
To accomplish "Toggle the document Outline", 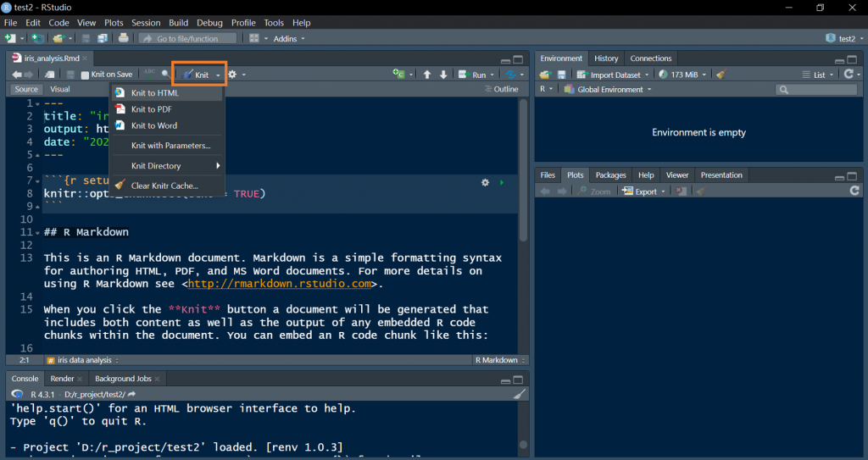I will (502, 89).
